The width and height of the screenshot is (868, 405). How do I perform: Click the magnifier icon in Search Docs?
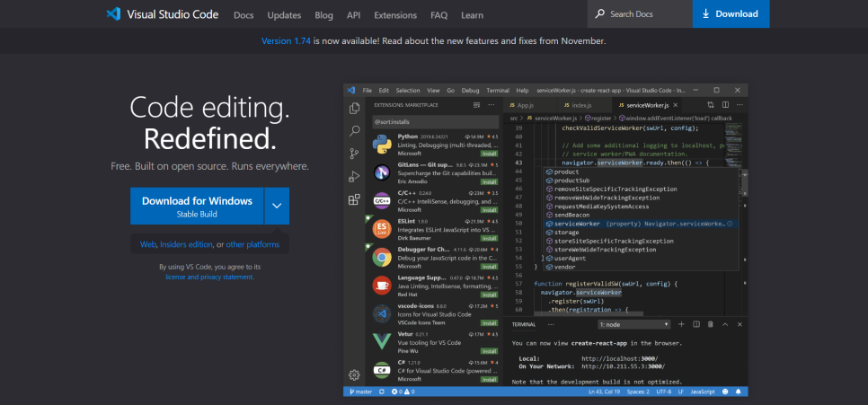tap(599, 13)
